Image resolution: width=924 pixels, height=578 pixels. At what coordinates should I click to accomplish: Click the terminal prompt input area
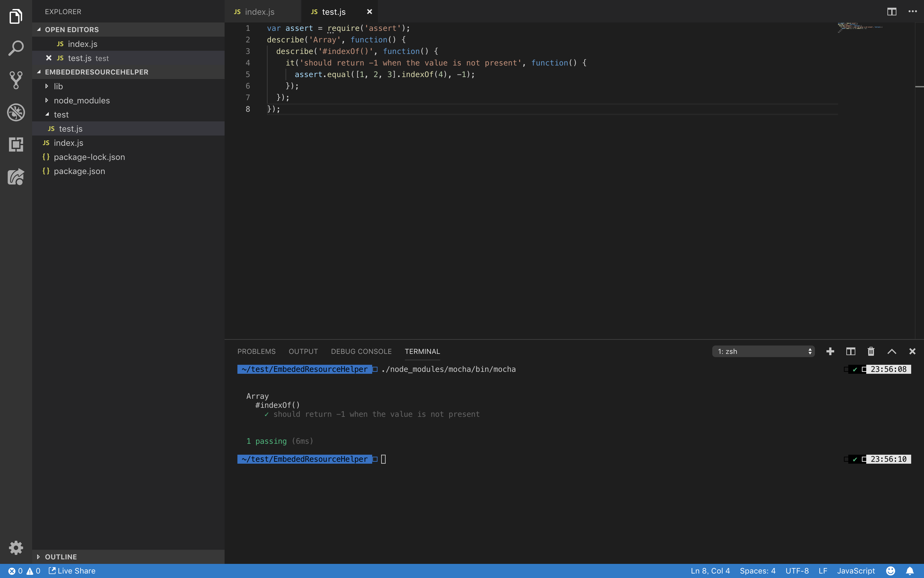(x=383, y=459)
